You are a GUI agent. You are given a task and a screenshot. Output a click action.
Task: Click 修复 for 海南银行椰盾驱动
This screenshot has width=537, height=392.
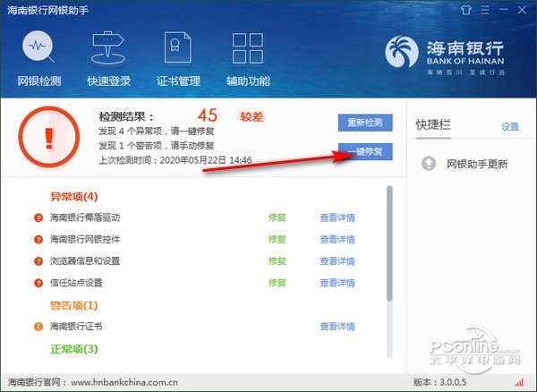coord(277,217)
